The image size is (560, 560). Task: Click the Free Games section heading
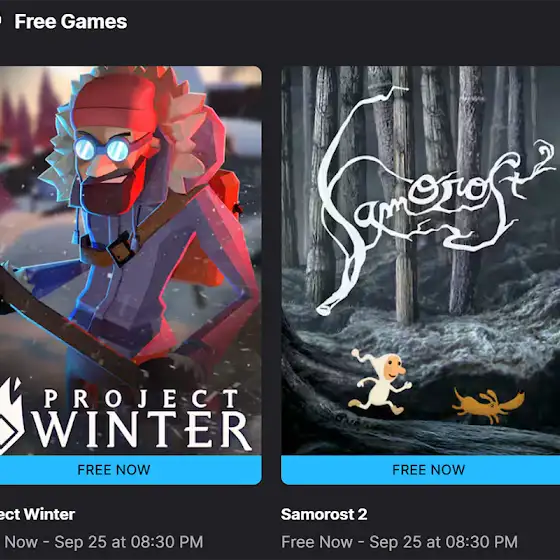pyautogui.click(x=71, y=21)
